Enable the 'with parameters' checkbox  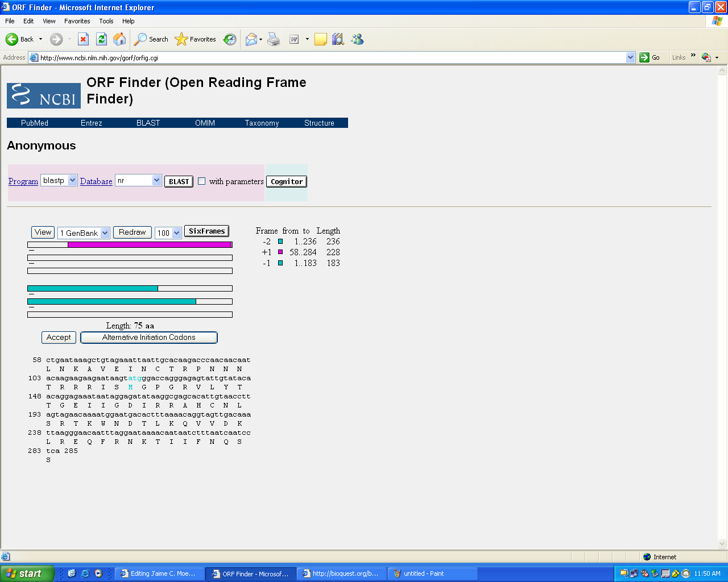click(x=201, y=181)
